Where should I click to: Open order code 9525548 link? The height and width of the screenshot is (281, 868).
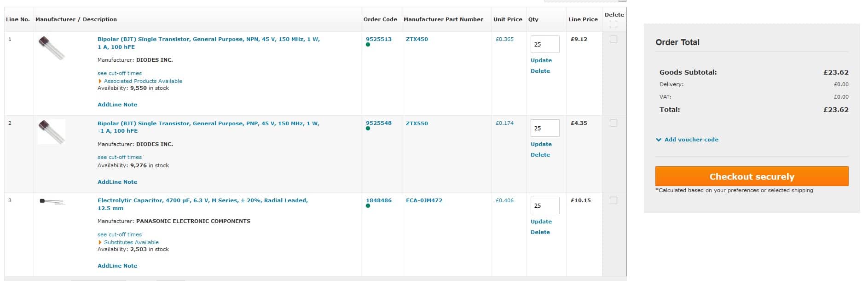tap(379, 123)
